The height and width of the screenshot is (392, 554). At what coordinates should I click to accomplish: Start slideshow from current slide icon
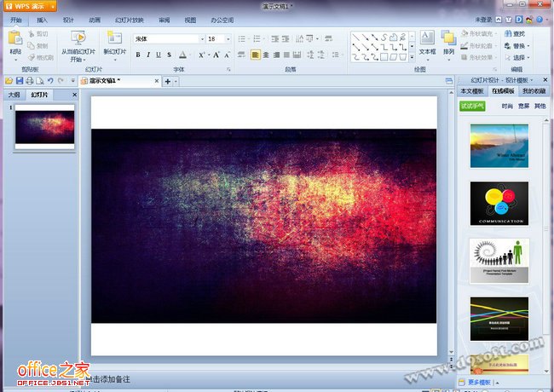click(78, 38)
